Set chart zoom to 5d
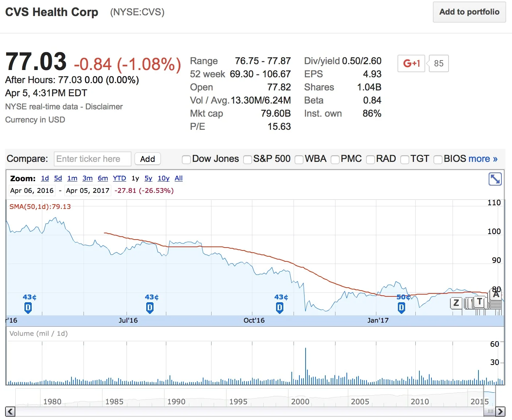 (x=58, y=178)
